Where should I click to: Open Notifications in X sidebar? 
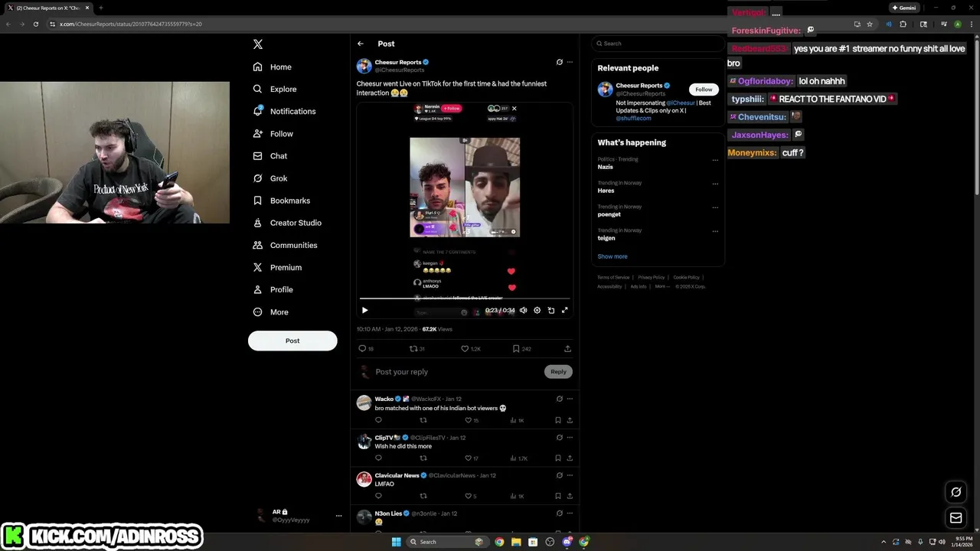[284, 111]
